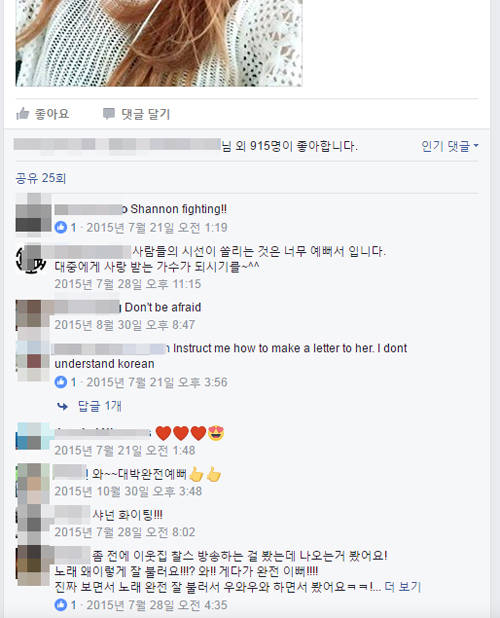This screenshot has height=618, width=500.
Task: Open avatar of 와~~대박완전예뻐 commenter
Action: tap(33, 483)
